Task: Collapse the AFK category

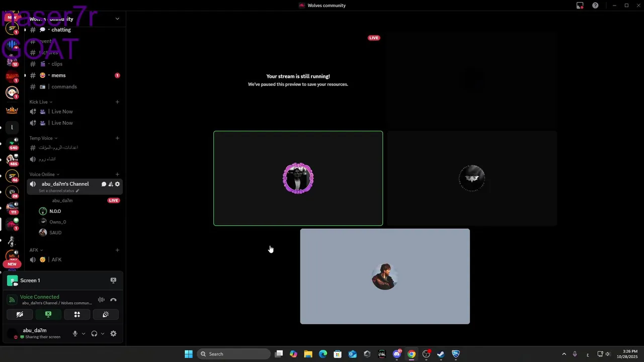Action: pos(36,250)
